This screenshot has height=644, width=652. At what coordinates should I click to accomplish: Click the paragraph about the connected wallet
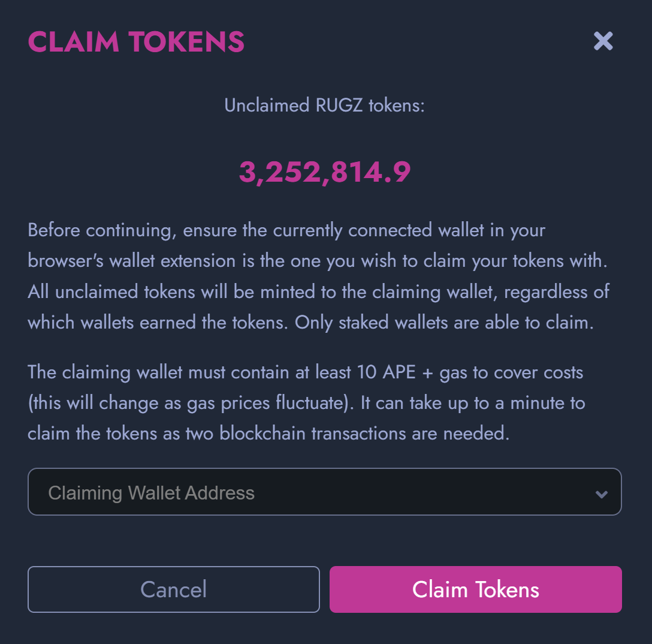[318, 276]
